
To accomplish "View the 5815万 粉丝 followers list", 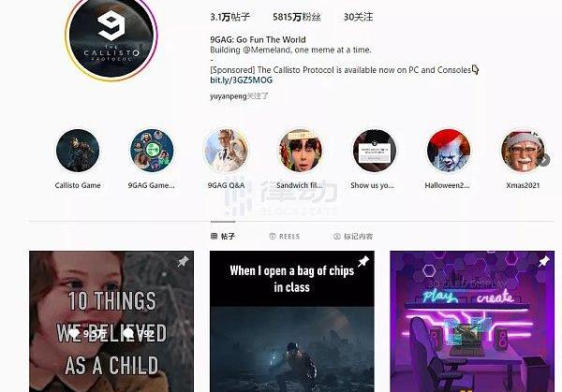I will [x=297, y=17].
